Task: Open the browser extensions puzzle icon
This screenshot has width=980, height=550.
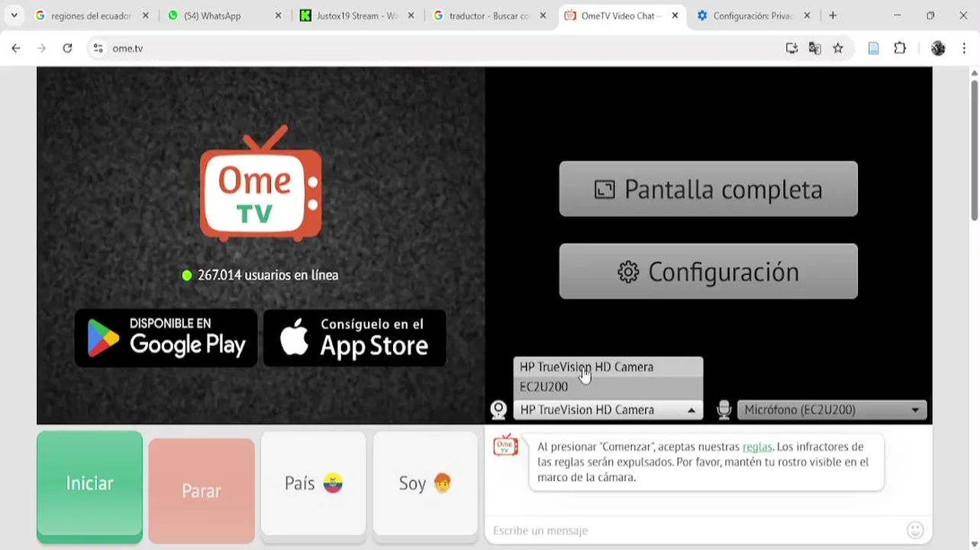Action: (900, 48)
